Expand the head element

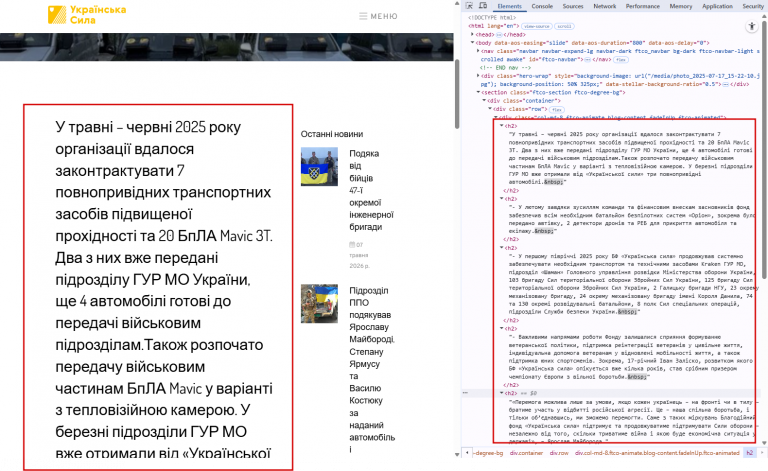point(473,35)
